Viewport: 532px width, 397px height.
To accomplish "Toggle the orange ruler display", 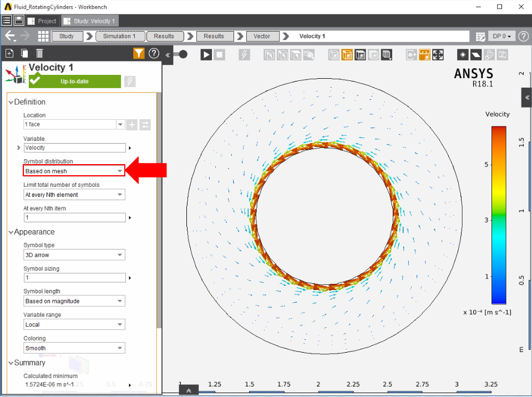I will pos(424,54).
